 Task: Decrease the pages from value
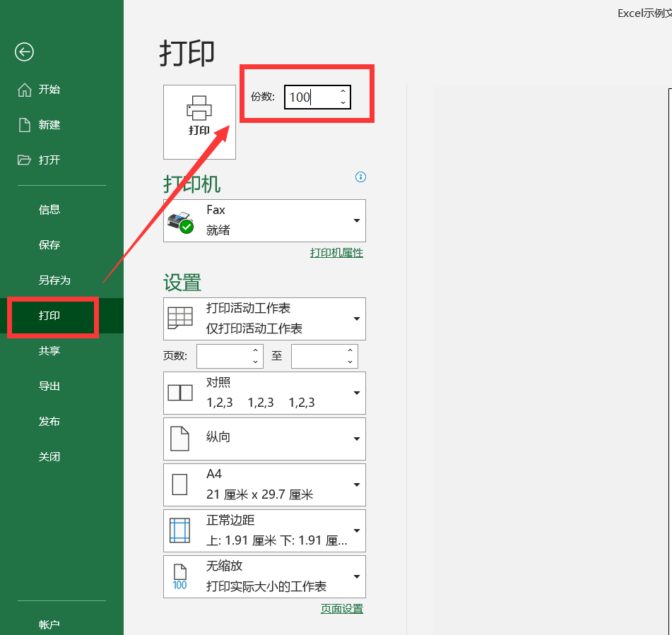(255, 362)
